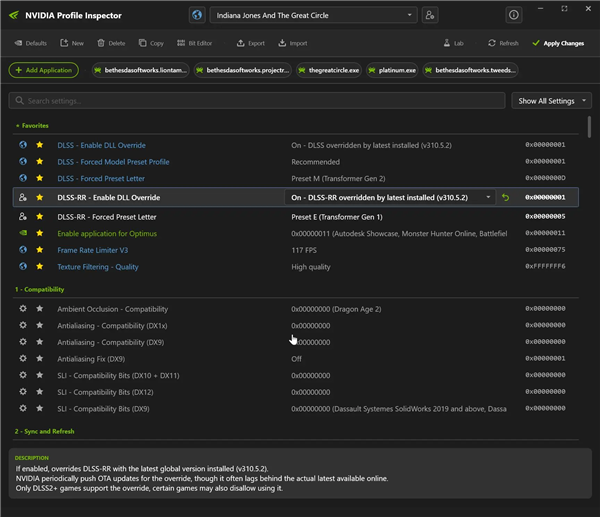Click the settings list vertical scrollbar
The width and height of the screenshot is (600, 517).
coord(589,127)
